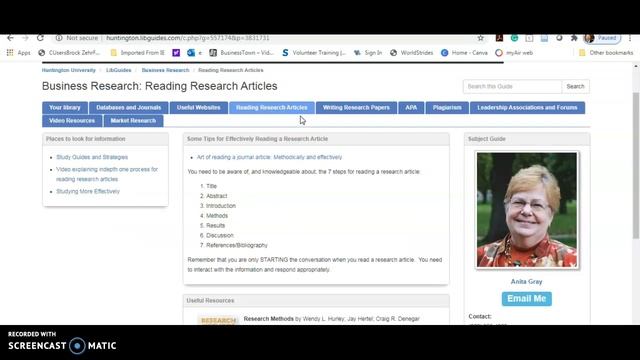Screen dimensions: 640x360
Task: Click the page vertical scrollbar thumb
Action: click(x=636, y=165)
